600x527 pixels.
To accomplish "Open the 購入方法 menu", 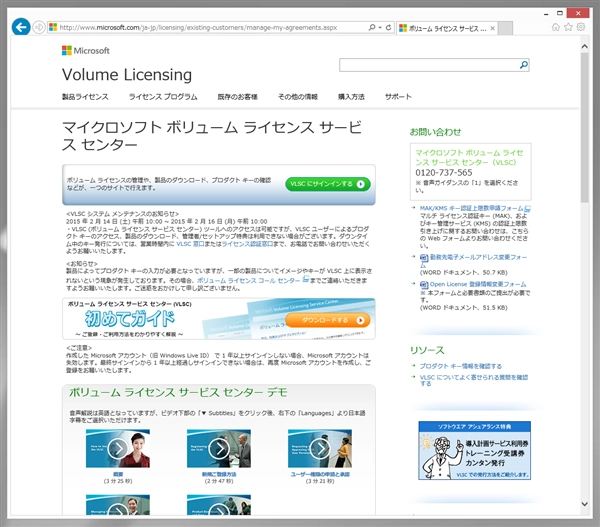I will pyautogui.click(x=351, y=97).
